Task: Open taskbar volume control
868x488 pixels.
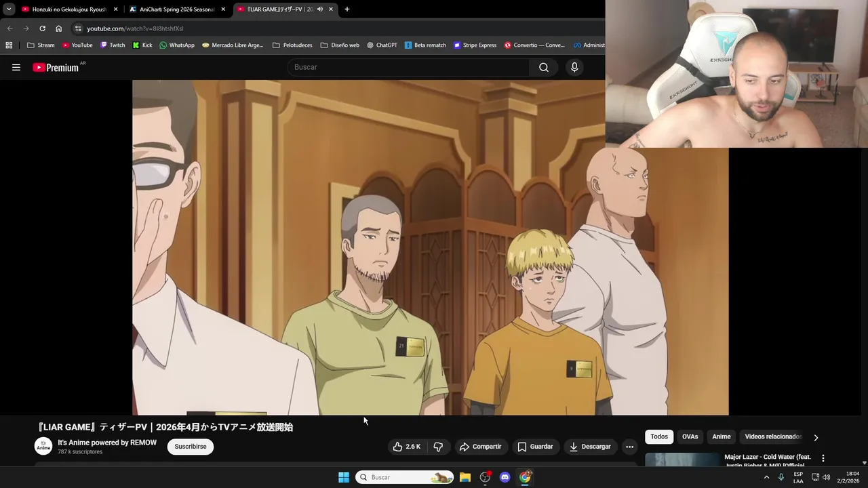Action: [x=826, y=477]
